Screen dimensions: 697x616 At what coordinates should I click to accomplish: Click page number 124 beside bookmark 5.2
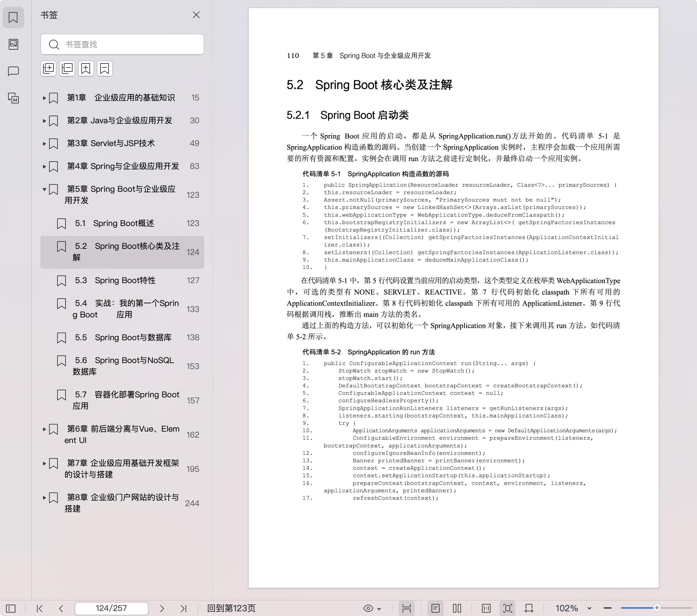(193, 252)
